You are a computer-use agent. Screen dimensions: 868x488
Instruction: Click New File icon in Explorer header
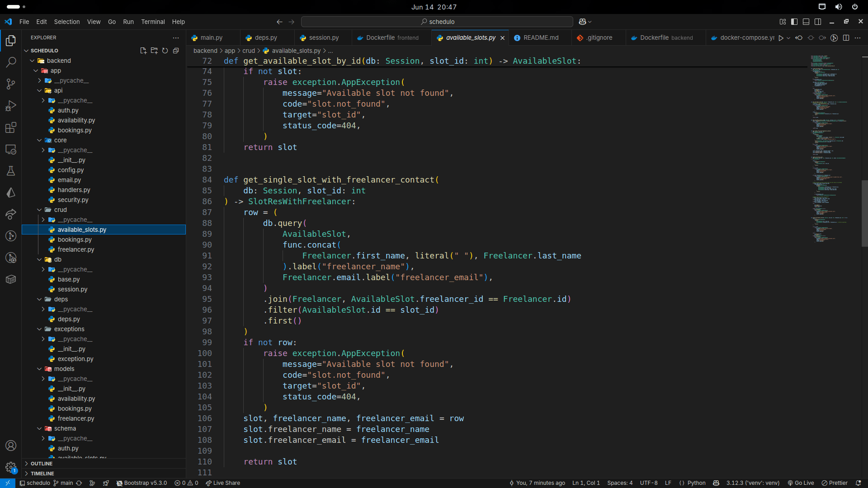pyautogui.click(x=143, y=51)
